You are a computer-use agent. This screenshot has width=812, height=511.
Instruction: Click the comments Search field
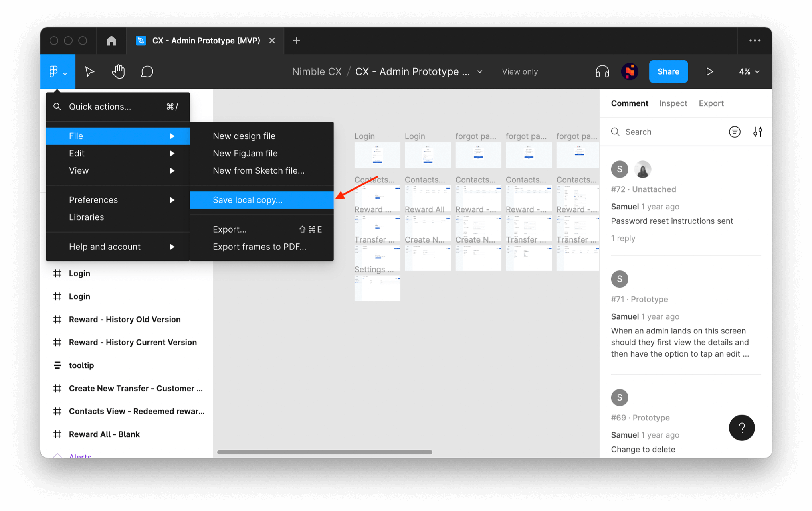671,132
